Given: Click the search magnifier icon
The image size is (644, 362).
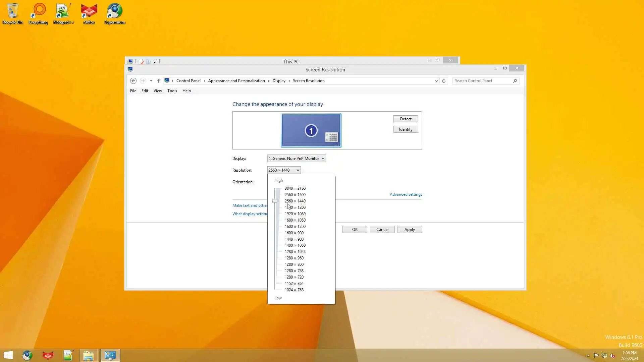Looking at the screenshot, I should click(x=515, y=81).
